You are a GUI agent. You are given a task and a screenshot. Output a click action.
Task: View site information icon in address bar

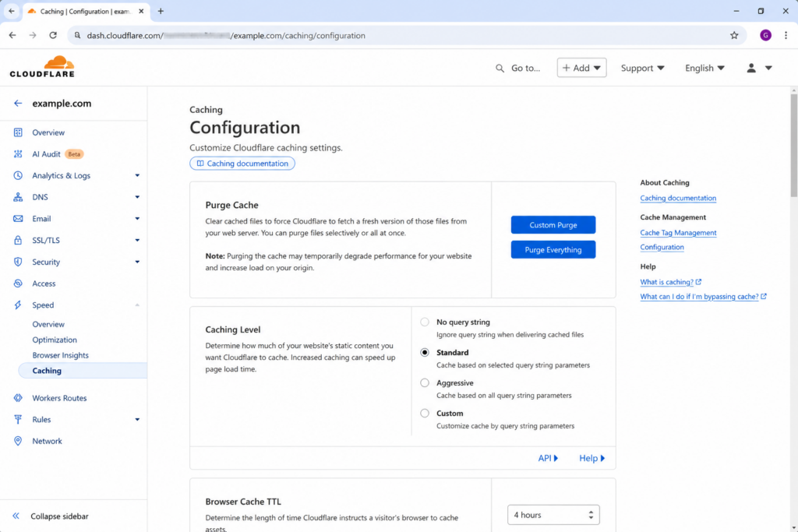pos(77,35)
